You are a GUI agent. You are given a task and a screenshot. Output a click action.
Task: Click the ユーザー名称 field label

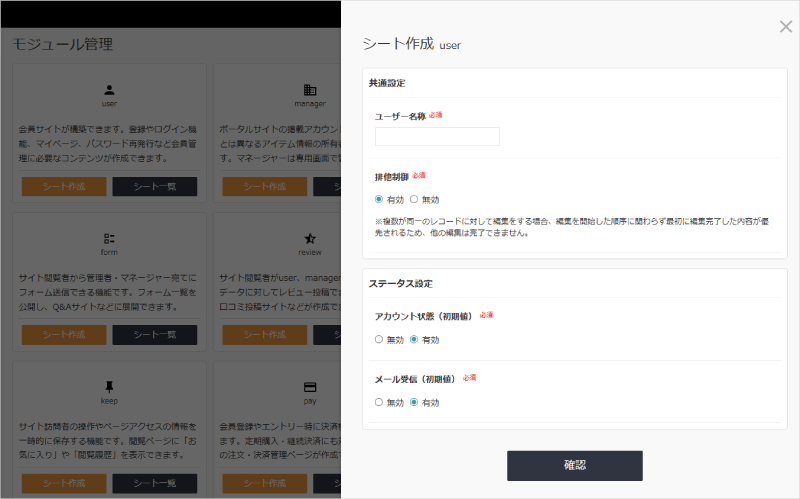400,116
